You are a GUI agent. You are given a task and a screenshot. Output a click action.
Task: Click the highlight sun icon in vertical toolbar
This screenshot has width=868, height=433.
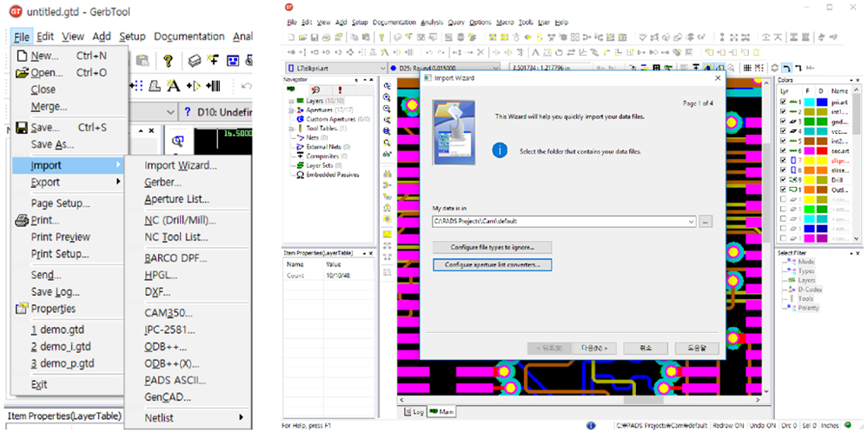[388, 219]
